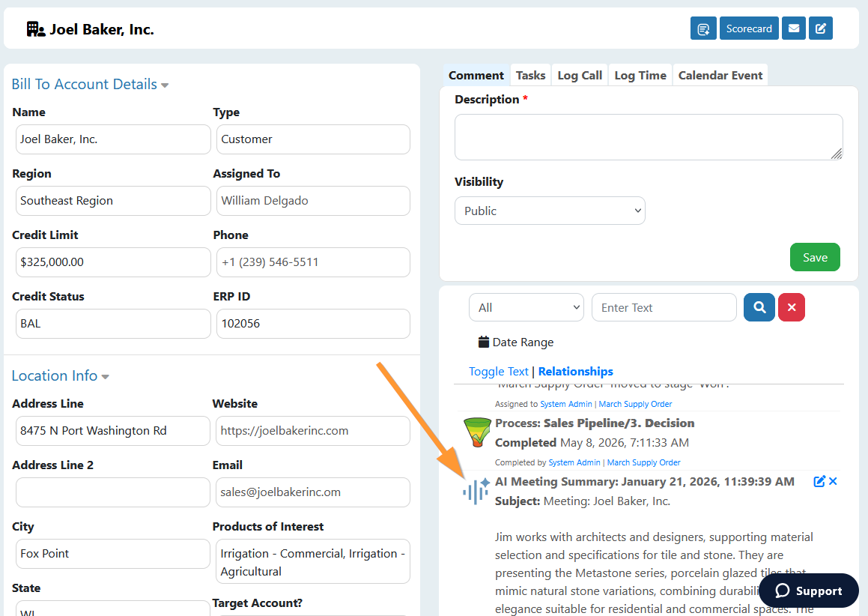Click the red X clear filter button
Viewport: 868px width, 616px height.
791,307
